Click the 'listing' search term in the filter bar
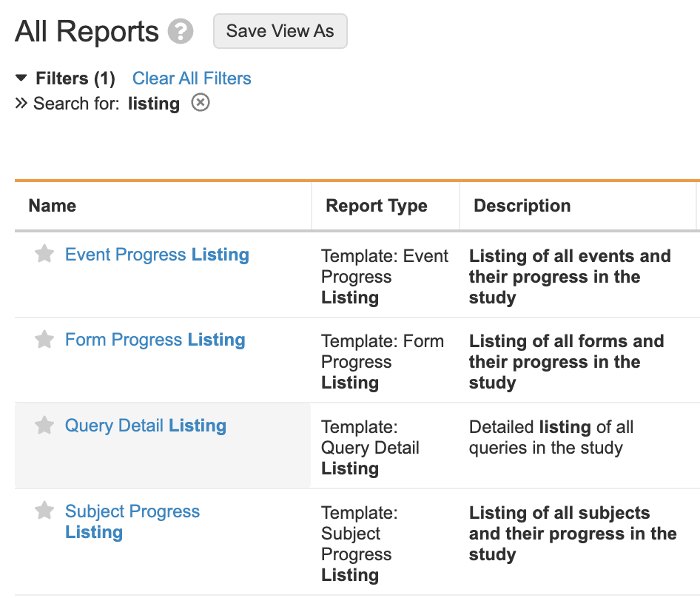700x598 pixels. coord(153,104)
